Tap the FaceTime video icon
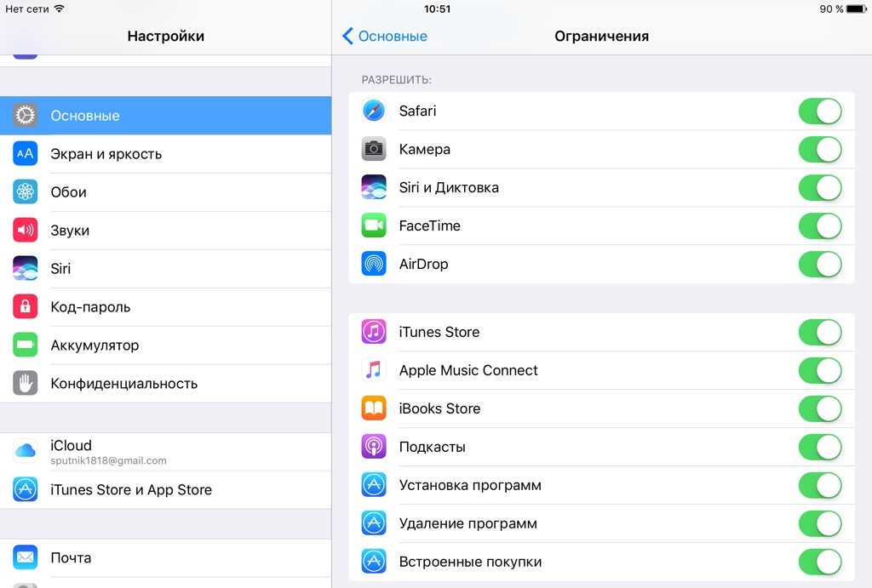Viewport: 872px width, 588px height. pos(374,225)
